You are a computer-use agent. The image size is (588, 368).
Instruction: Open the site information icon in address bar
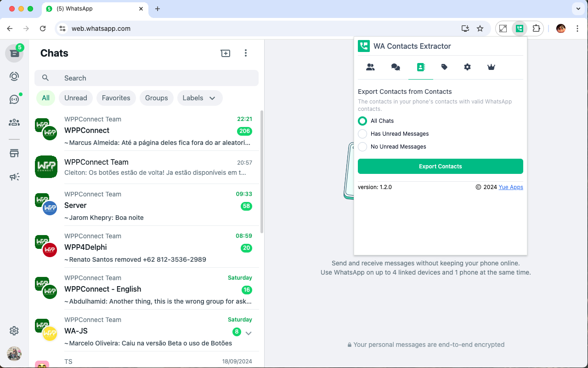[63, 29]
